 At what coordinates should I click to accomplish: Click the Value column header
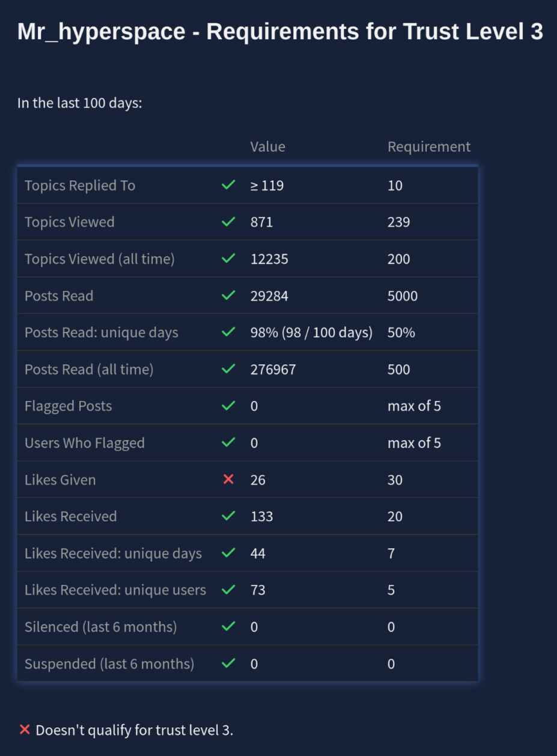pos(267,147)
